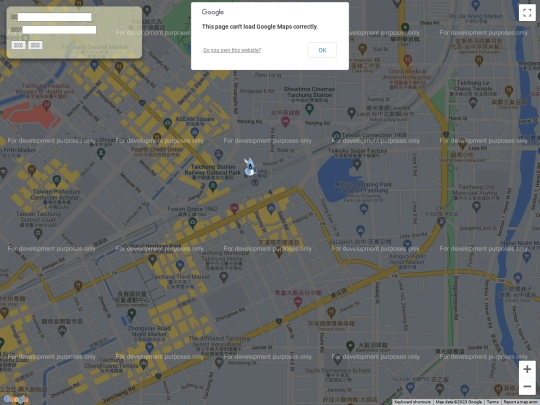
Task: Click OK in the Google Maps error dialog
Action: pos(322,50)
